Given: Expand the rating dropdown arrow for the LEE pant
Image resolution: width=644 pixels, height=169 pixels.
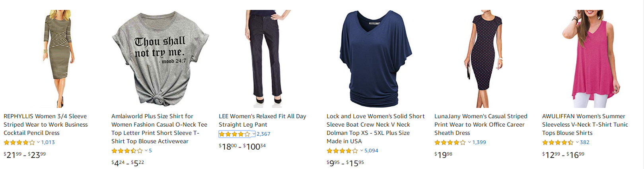Looking at the screenshot, I should pos(254,134).
